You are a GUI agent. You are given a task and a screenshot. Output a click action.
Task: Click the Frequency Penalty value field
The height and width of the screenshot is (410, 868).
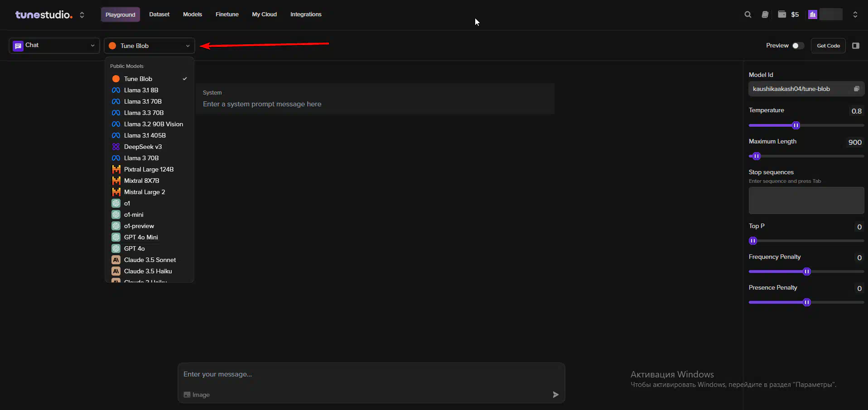point(859,257)
